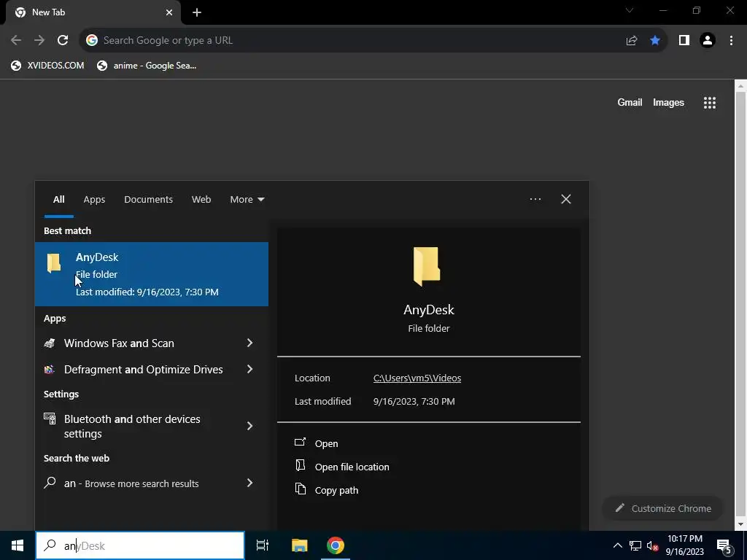747x560 pixels.
Task: Expand Bluetooth settings result arrow
Action: (x=249, y=426)
